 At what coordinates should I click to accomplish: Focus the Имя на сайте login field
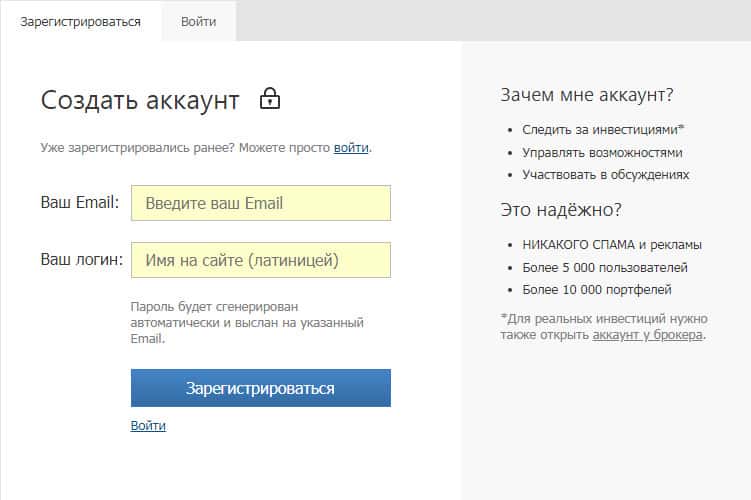[x=261, y=260]
